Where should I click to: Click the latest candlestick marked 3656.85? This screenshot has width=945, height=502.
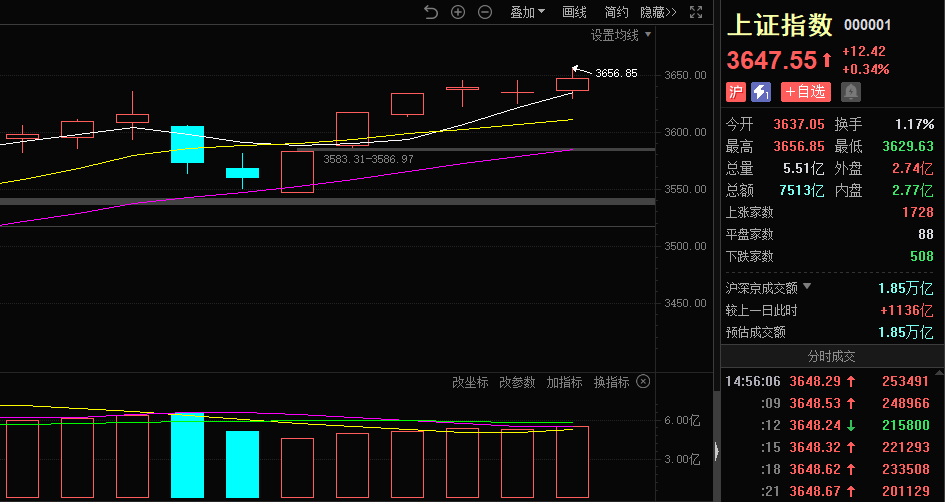click(x=573, y=85)
